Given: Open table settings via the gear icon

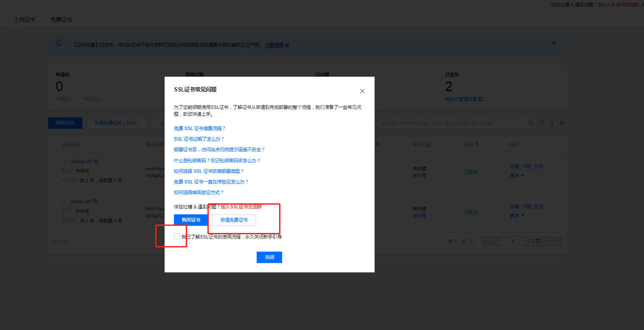Looking at the screenshot, I should point(562,123).
